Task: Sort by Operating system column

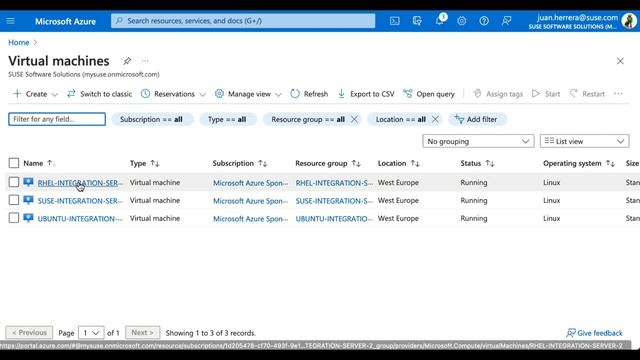Action: (x=610, y=163)
